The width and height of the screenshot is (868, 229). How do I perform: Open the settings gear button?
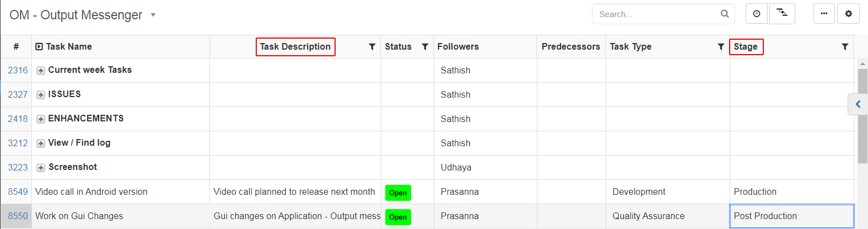848,14
